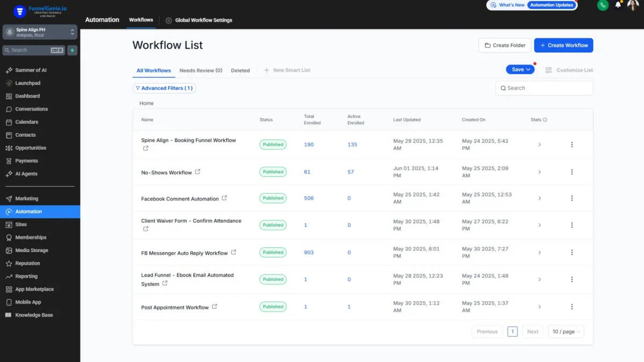
Task: Open external link icon for Post Appointment Workflow
Action: tap(215, 307)
